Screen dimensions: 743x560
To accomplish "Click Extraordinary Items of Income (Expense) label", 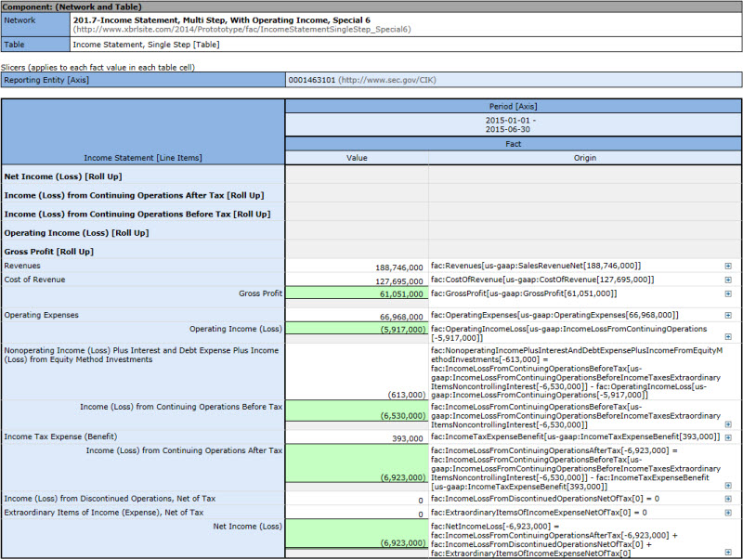I will tap(104, 512).
